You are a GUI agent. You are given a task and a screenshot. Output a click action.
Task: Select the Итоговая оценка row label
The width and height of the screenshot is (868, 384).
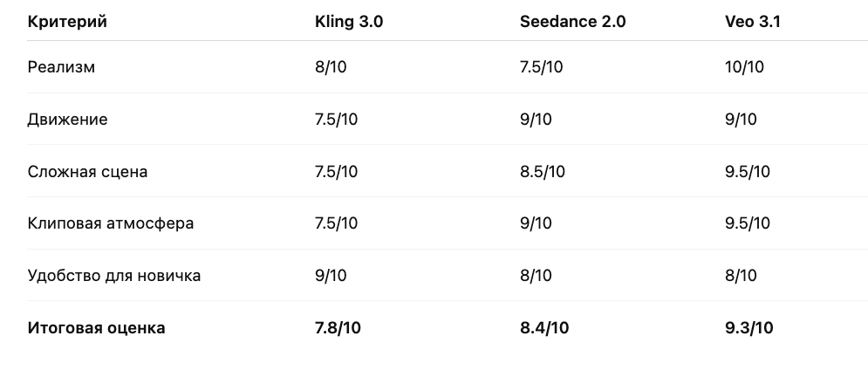tap(96, 328)
